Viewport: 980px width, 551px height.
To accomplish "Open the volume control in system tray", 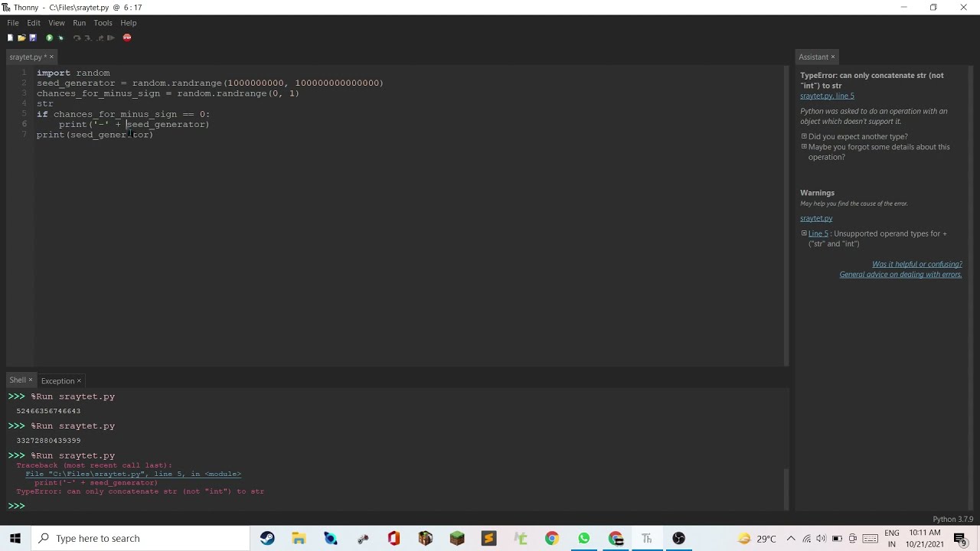I will (x=822, y=538).
